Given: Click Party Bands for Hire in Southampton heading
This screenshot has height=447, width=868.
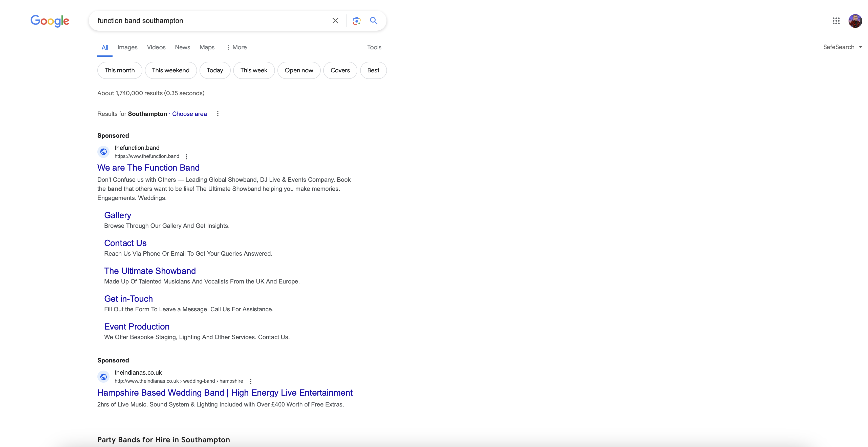Looking at the screenshot, I should (x=163, y=440).
